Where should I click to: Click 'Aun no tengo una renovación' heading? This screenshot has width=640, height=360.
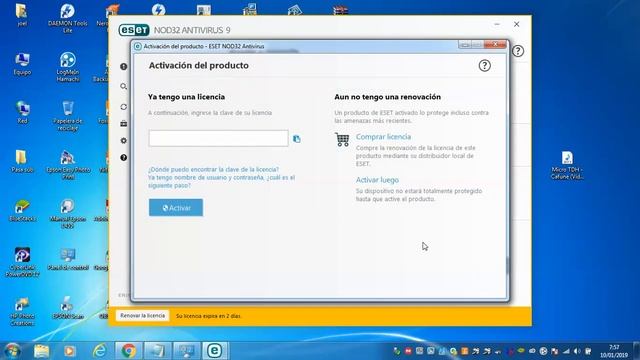pyautogui.click(x=387, y=97)
